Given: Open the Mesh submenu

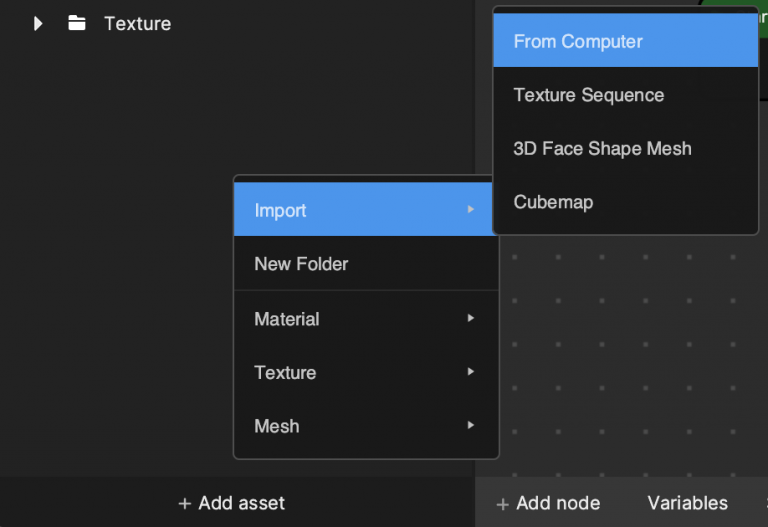Looking at the screenshot, I should (366, 426).
